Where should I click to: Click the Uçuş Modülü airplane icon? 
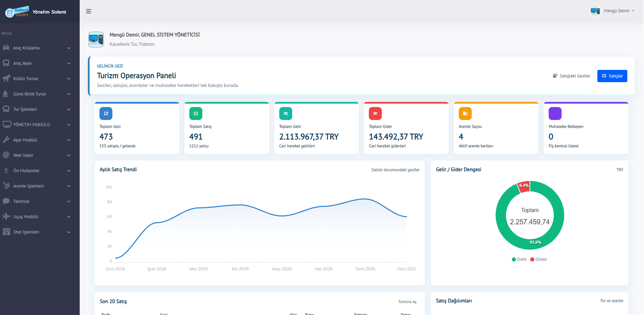[x=6, y=216]
